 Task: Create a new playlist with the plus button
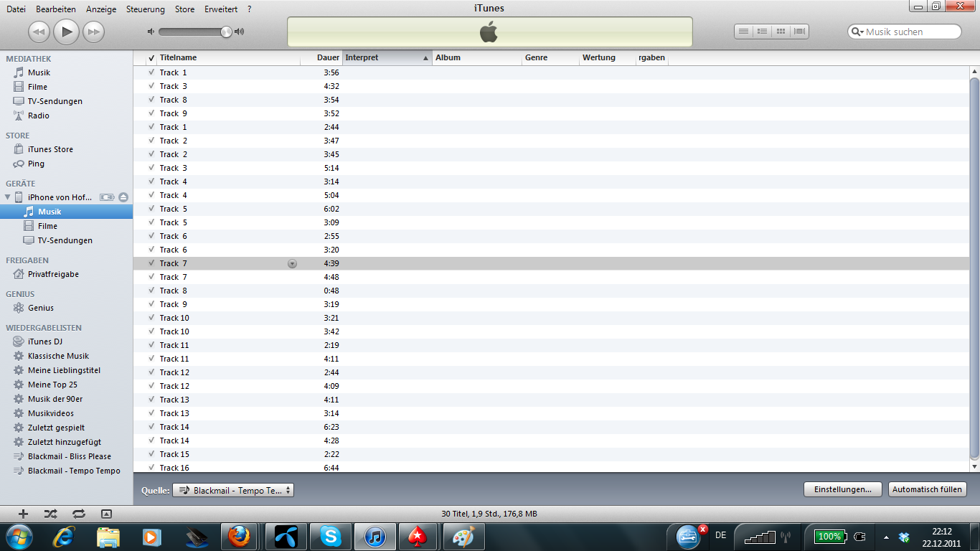(x=23, y=514)
